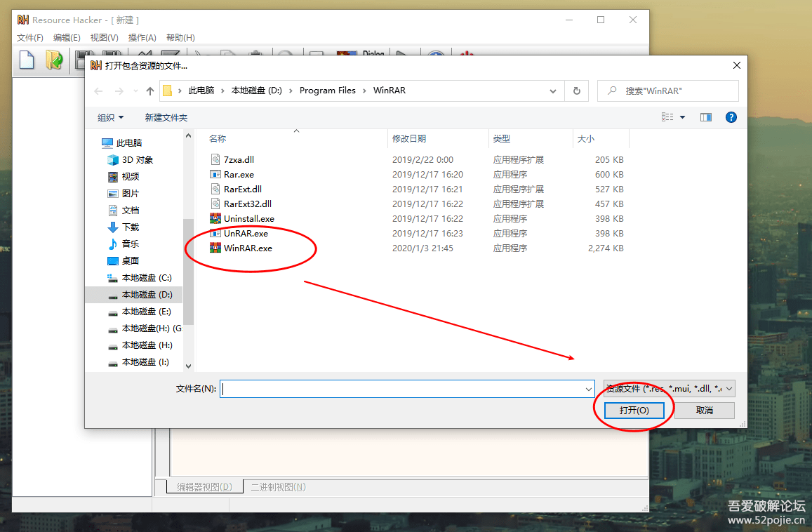The image size is (812, 532).
Task: Expand chevron after 此电脑 in breadcrumb
Action: coord(222,91)
